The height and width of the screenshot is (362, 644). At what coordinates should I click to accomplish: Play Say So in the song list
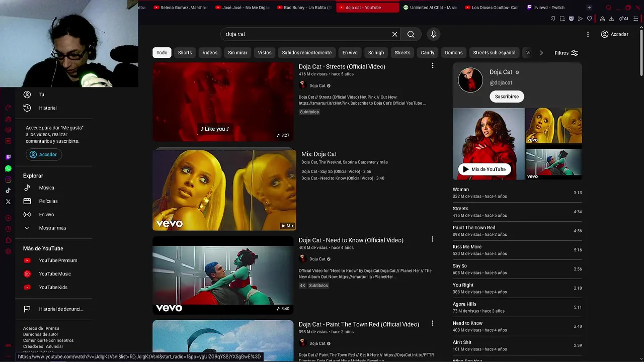(517, 269)
